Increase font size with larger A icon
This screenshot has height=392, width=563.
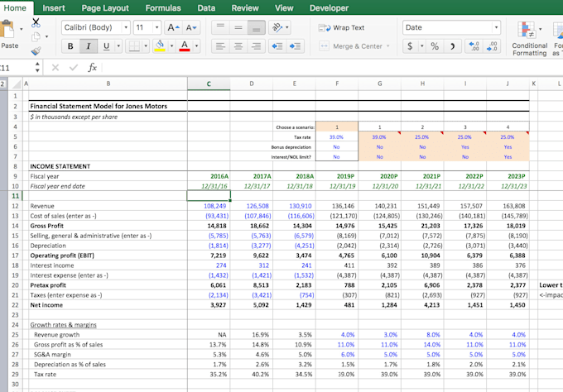[x=173, y=27]
